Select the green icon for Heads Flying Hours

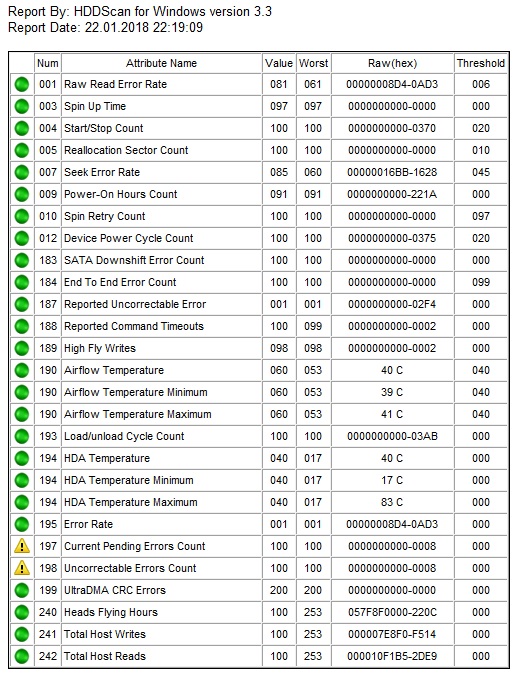pyautogui.click(x=21, y=613)
